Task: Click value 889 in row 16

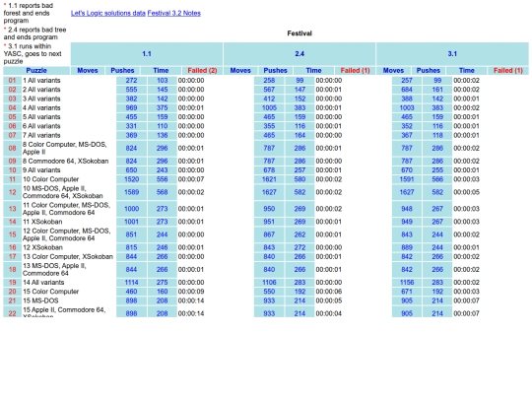Action: point(407,247)
